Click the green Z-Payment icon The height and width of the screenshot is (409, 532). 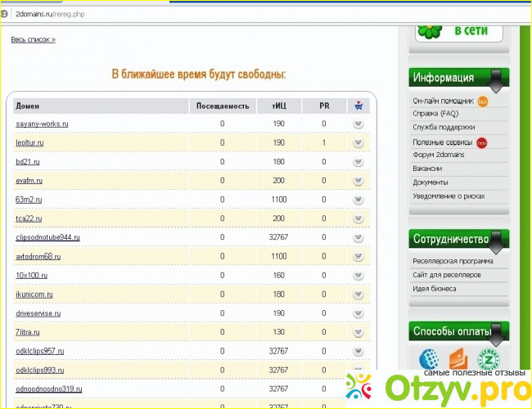pos(488,358)
